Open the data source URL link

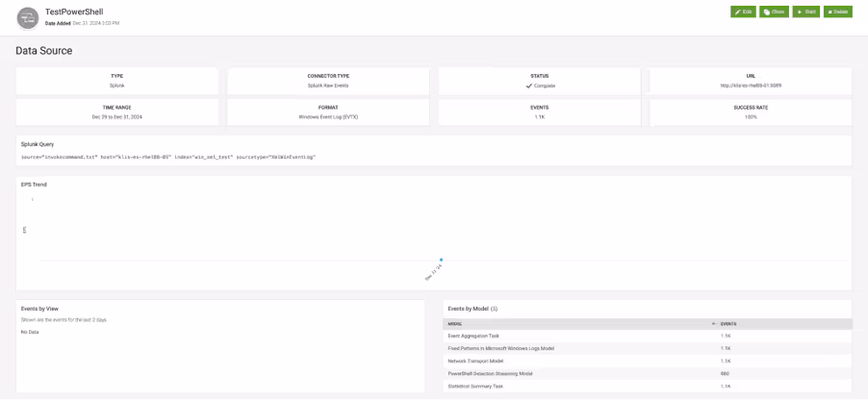pos(751,86)
